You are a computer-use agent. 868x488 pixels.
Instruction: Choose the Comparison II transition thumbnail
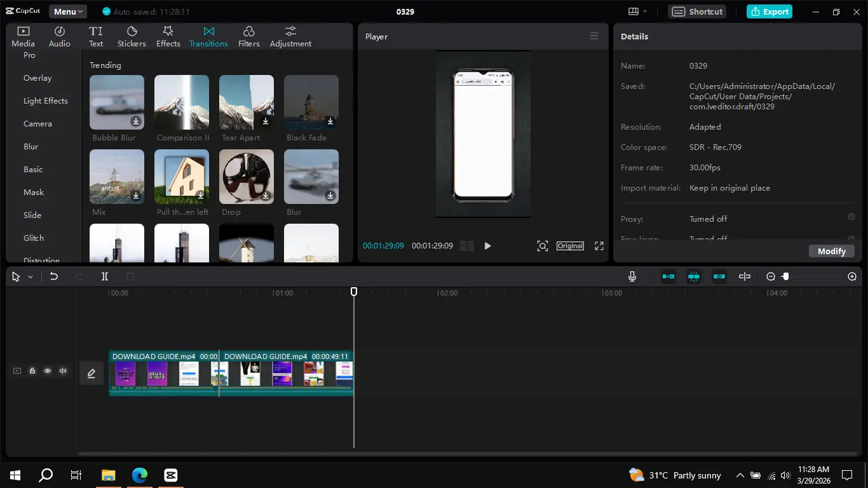coord(182,102)
